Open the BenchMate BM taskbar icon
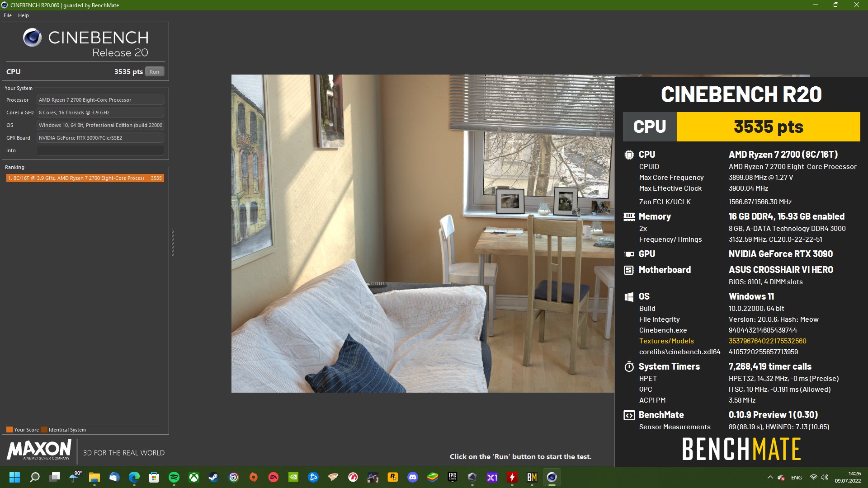 532,477
